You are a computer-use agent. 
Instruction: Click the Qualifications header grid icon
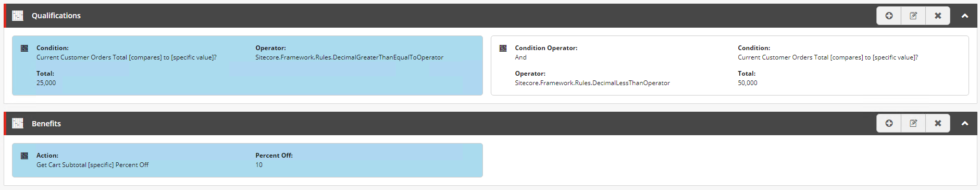click(x=18, y=16)
